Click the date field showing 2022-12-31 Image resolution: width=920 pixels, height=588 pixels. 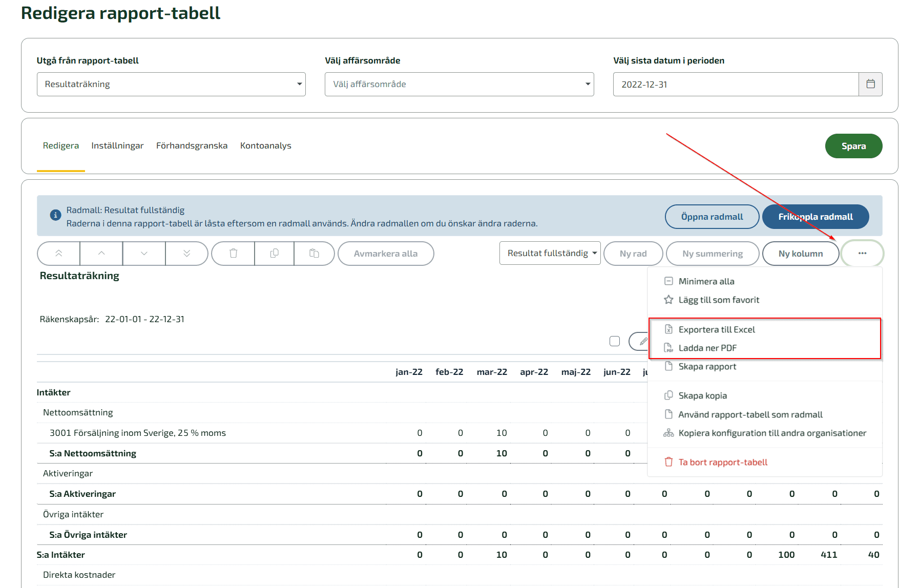[x=736, y=84]
